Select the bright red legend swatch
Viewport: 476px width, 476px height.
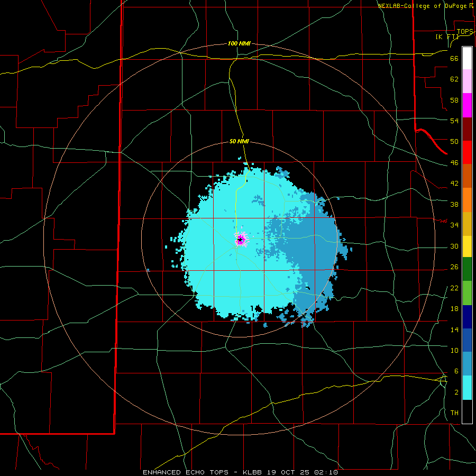(x=467, y=153)
